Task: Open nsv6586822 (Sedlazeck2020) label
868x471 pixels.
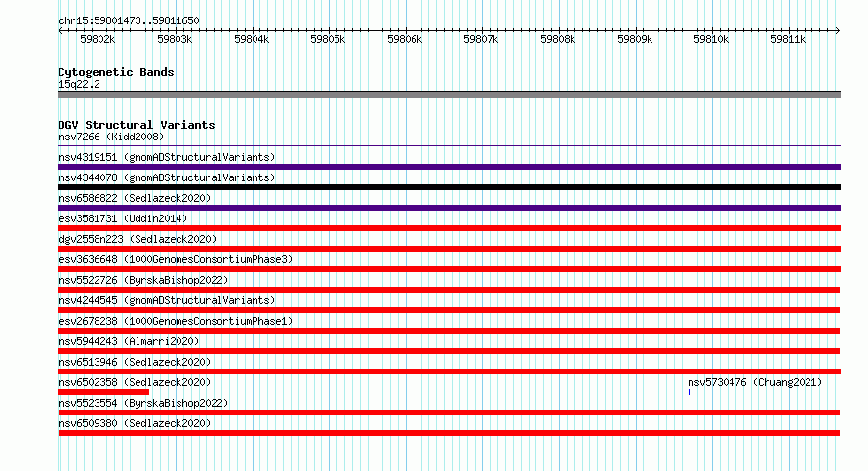Action: pyautogui.click(x=135, y=198)
